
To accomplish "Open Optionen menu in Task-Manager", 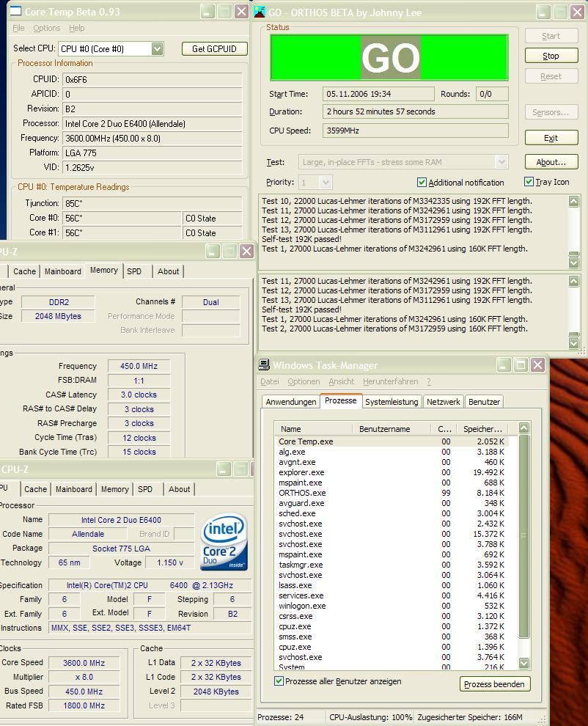I will [x=304, y=381].
